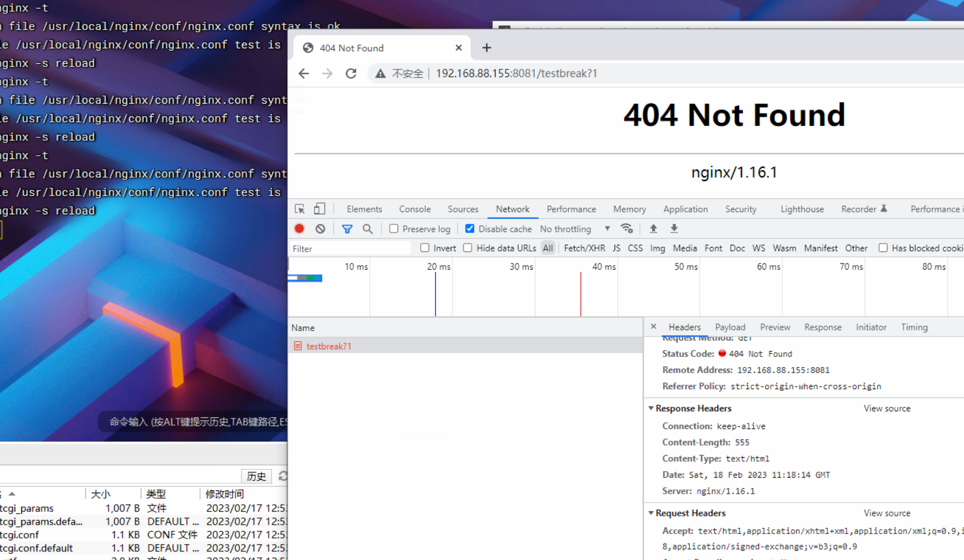Open network search with the magnifier icon

368,228
